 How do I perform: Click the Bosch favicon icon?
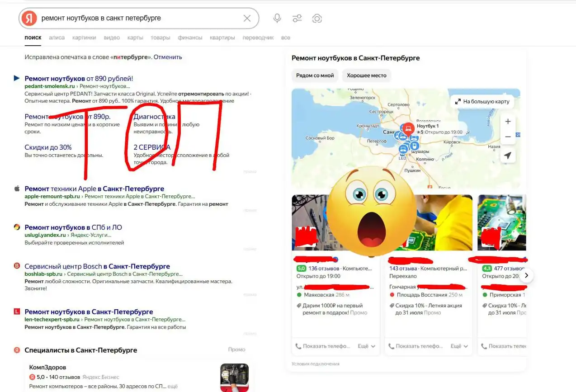point(17,266)
